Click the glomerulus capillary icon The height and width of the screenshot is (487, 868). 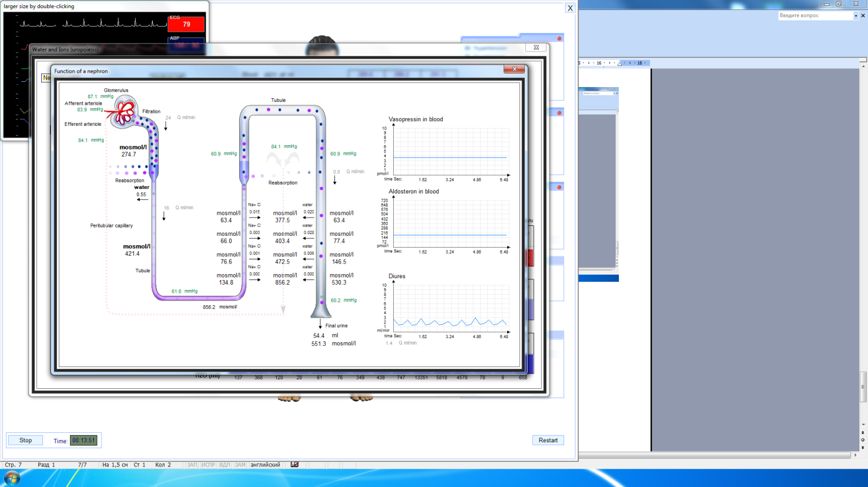pos(124,111)
